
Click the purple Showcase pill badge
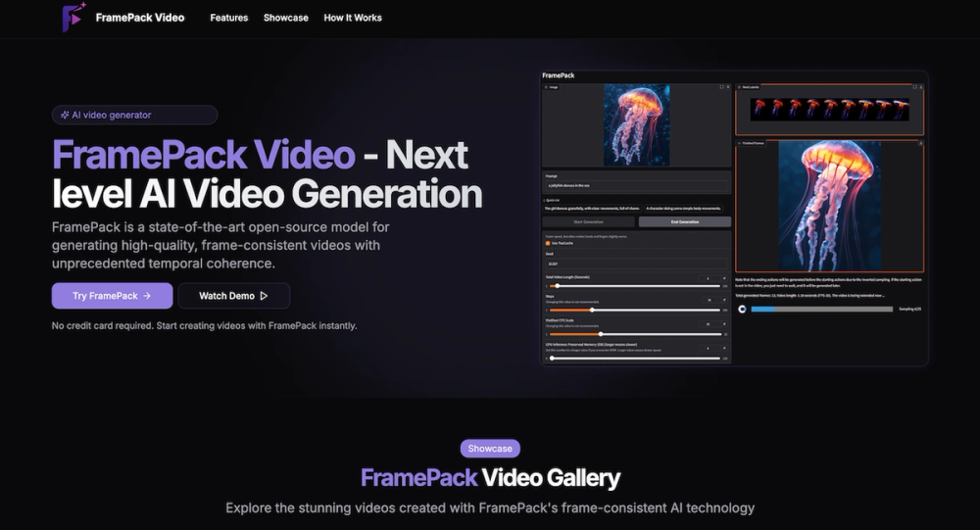[x=490, y=448]
